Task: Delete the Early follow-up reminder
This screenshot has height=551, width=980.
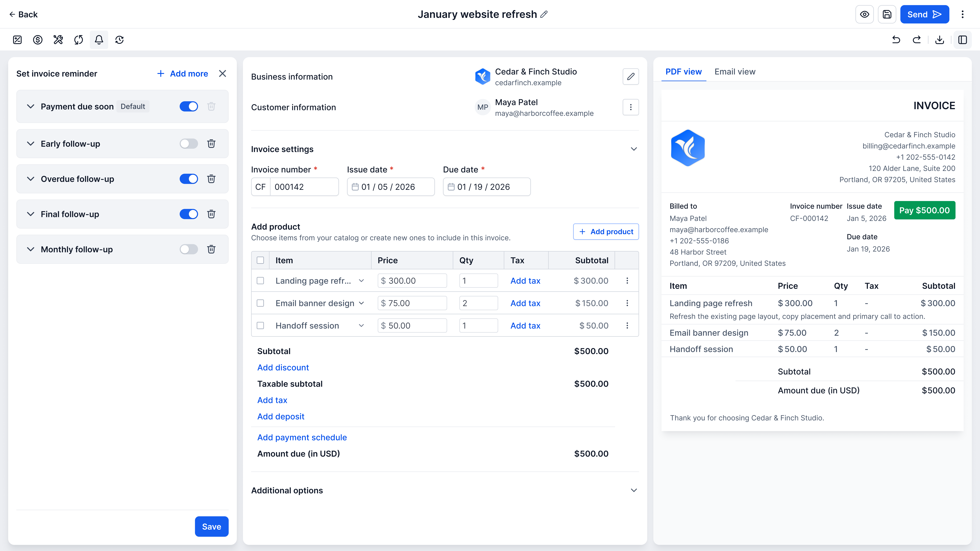Action: [211, 144]
